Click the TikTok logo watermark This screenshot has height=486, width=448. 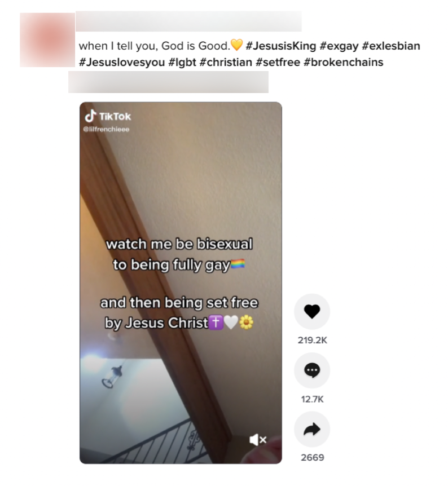108,116
